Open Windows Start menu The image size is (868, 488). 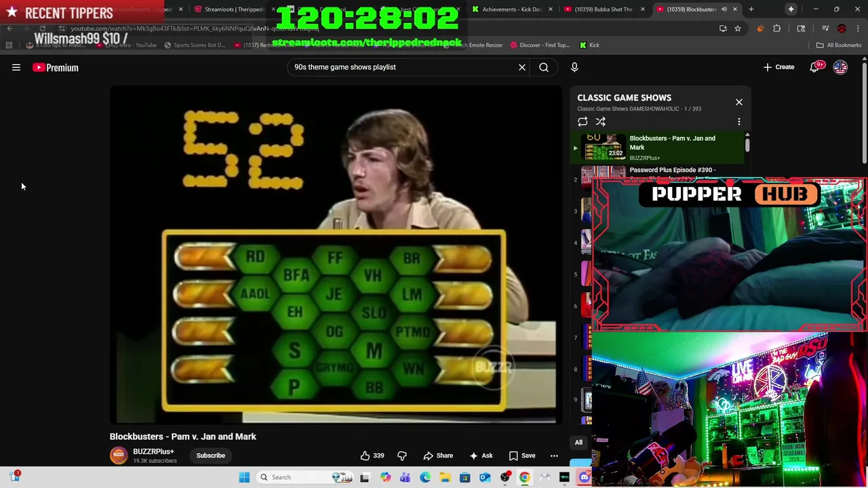(244, 477)
